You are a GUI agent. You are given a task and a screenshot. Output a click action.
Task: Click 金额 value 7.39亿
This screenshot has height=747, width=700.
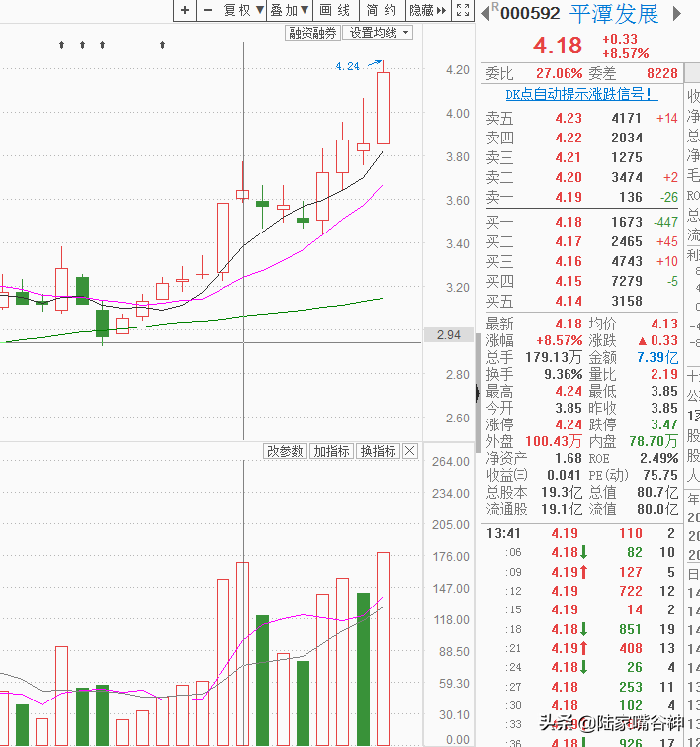click(657, 357)
